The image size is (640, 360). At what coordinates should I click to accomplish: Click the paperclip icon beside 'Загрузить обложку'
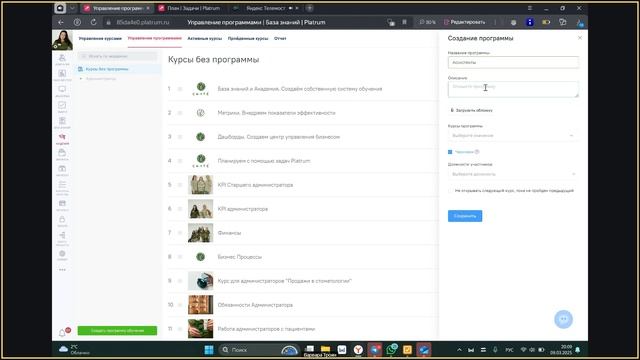[452, 110]
